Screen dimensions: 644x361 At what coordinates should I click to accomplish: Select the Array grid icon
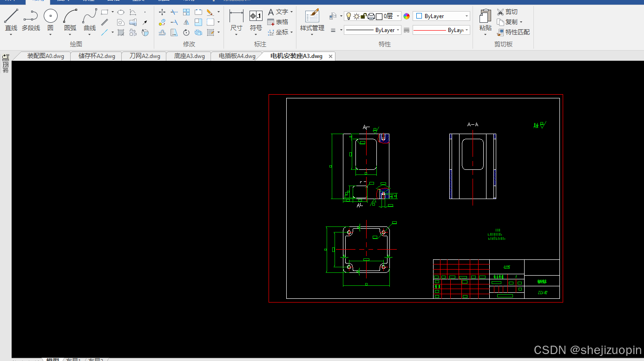(186, 12)
